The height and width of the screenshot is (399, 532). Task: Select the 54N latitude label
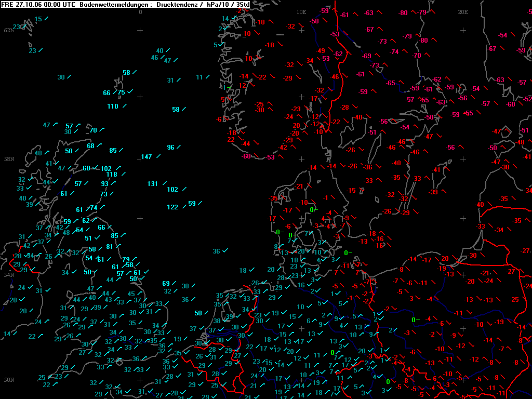[9, 274]
